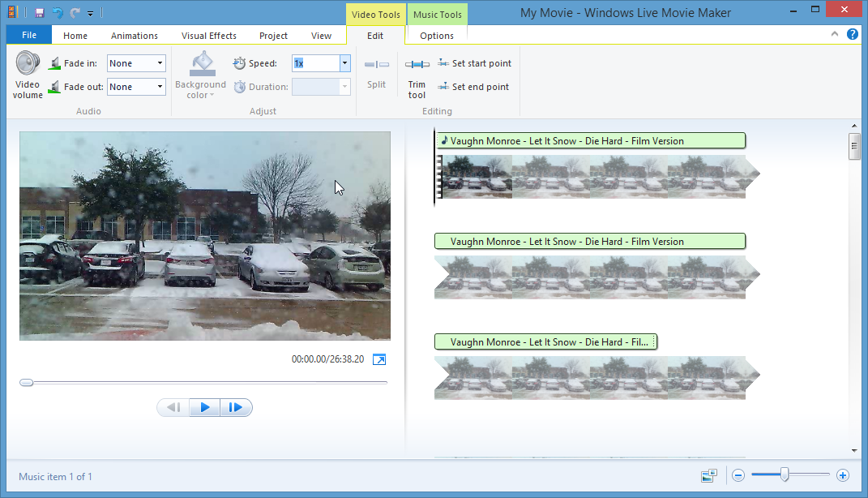Open the File menu

click(29, 36)
